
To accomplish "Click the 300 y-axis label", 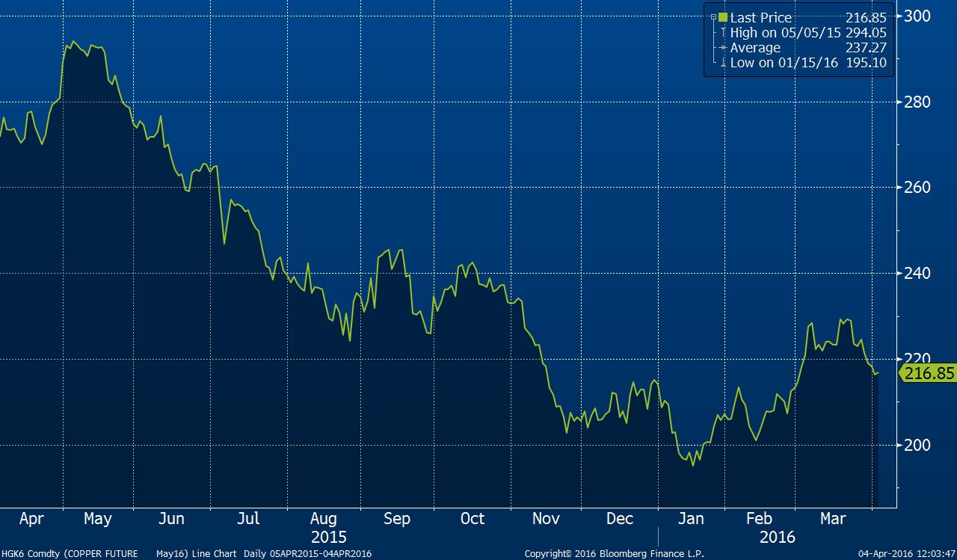I will [917, 16].
